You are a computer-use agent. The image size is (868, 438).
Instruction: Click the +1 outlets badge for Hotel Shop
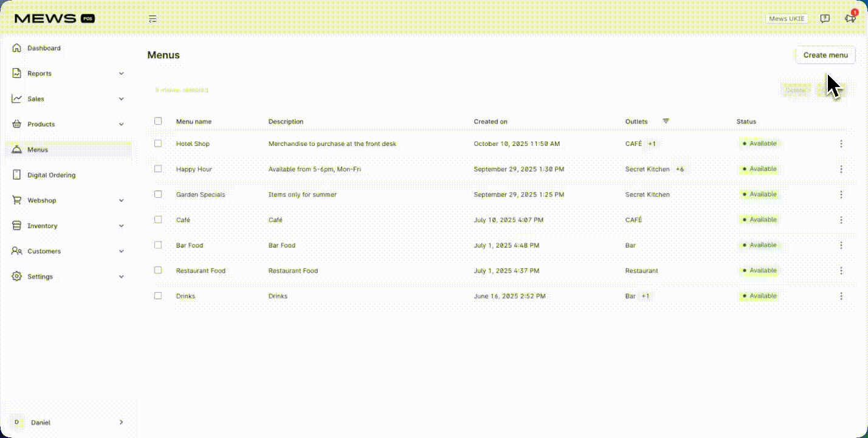click(652, 144)
